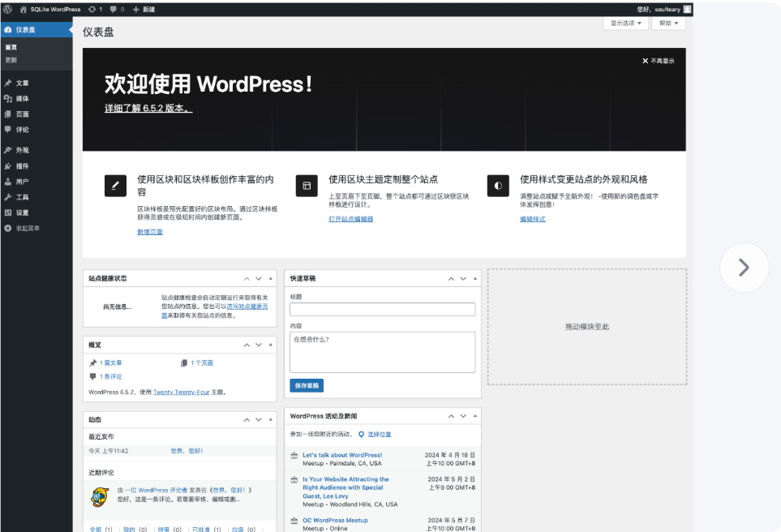The height and width of the screenshot is (532, 781).
Task: Move the 动态 widget down
Action: pyautogui.click(x=259, y=420)
